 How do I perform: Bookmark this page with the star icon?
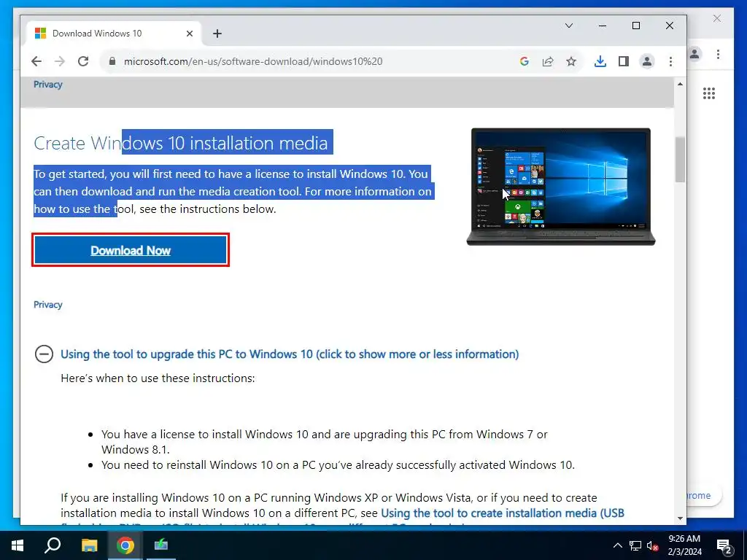click(571, 61)
